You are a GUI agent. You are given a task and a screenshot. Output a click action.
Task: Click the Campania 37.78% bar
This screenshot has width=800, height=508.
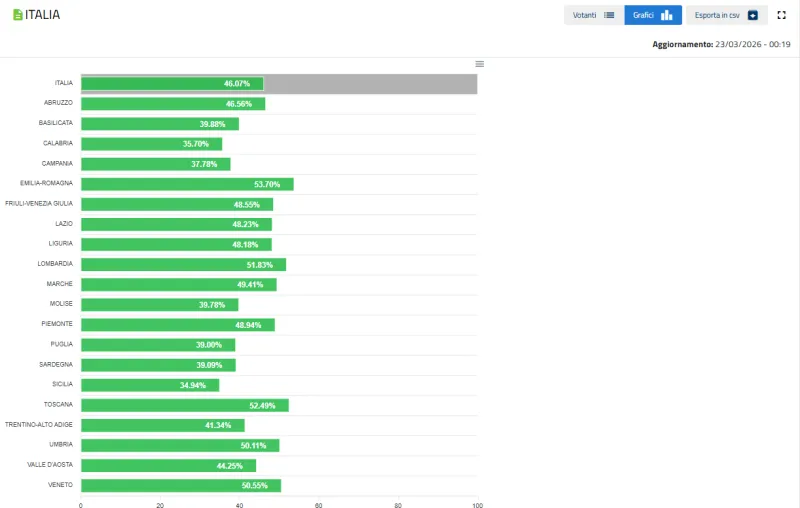pyautogui.click(x=155, y=164)
